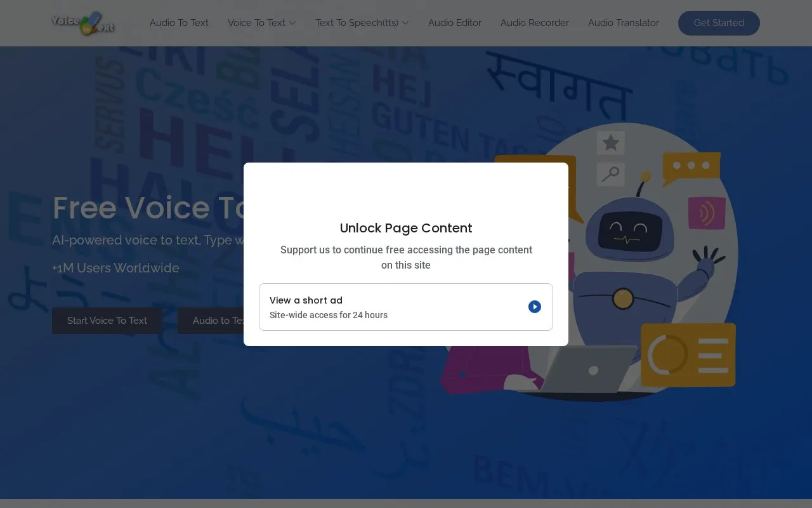The width and height of the screenshot is (812, 508).
Task: Click the Start Voice To Text button
Action: [107, 321]
